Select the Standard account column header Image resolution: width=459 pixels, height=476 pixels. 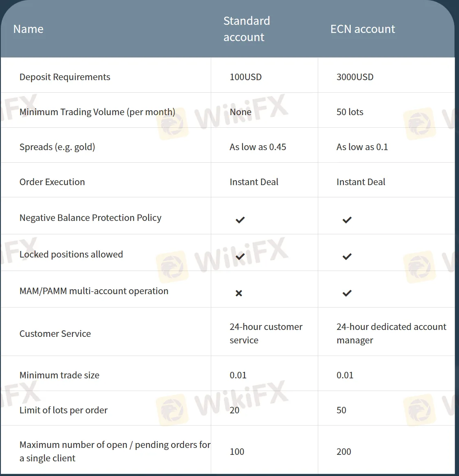coord(247,29)
